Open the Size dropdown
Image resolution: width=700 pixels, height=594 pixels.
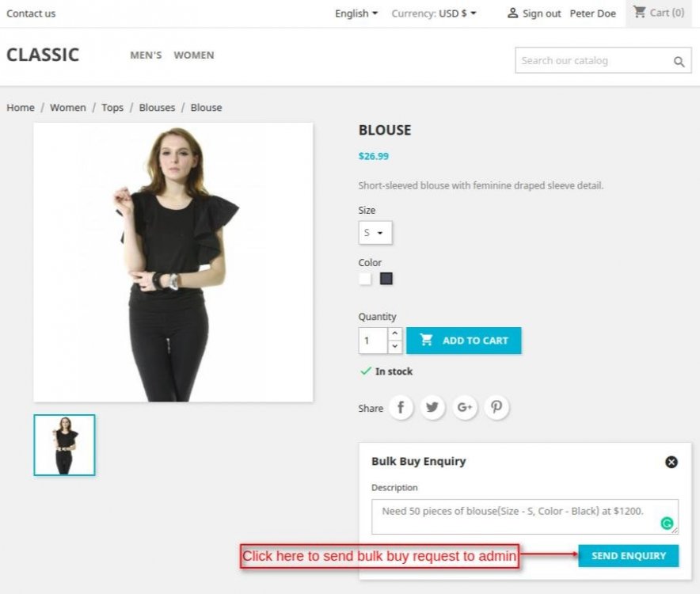pos(375,233)
